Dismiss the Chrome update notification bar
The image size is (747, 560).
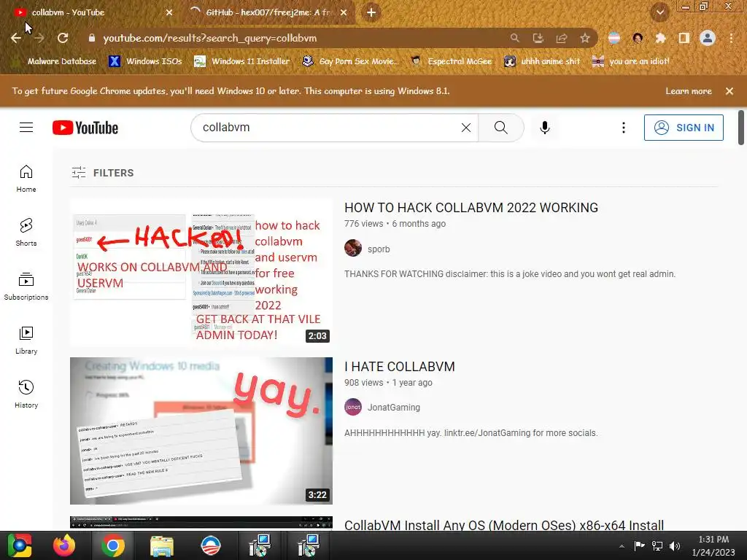(729, 91)
